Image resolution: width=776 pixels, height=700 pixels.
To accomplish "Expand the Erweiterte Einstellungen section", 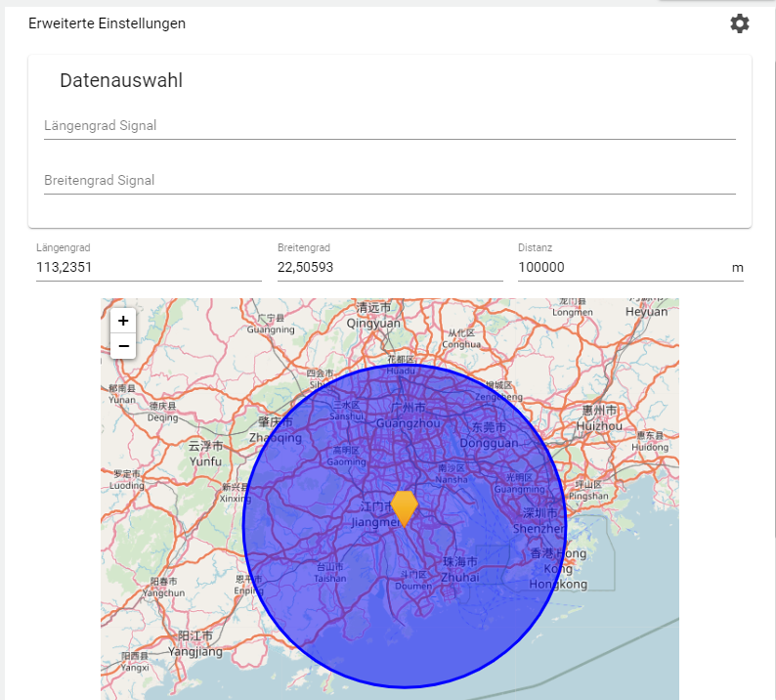I will click(x=107, y=23).
